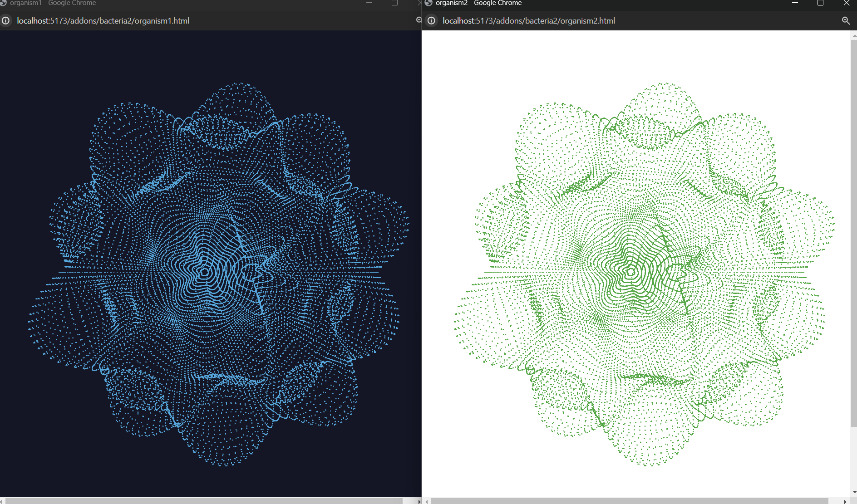This screenshot has height=504, width=857.
Task: Click scroll-right arrow in organism2 horizontal scrollbar
Action: [845, 501]
